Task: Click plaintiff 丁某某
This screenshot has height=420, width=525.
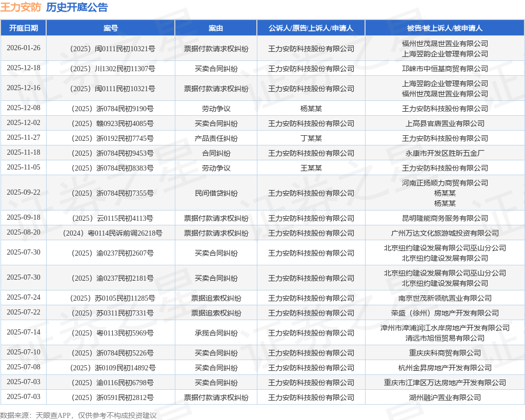Action: 311,138
